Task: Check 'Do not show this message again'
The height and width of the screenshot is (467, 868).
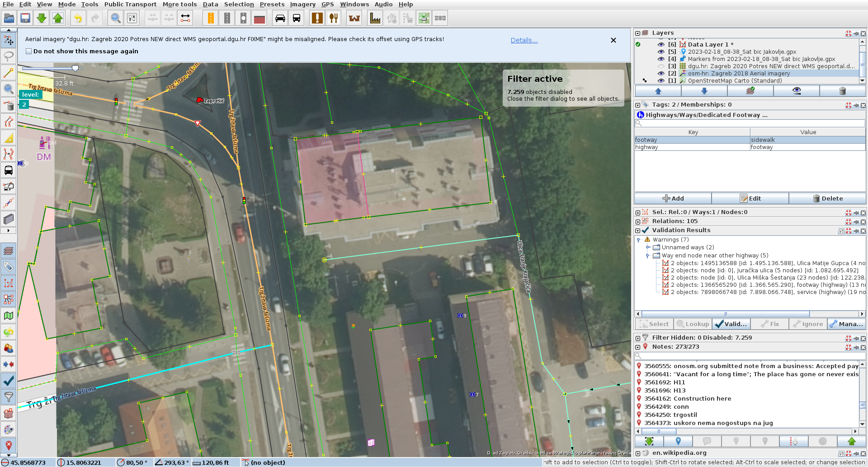Action: [x=29, y=51]
